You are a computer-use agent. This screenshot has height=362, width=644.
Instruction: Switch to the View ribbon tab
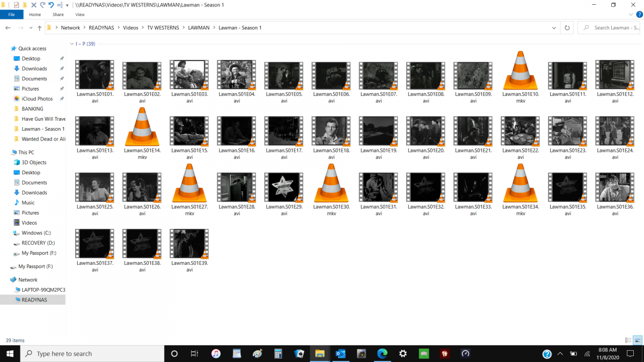coord(80,14)
